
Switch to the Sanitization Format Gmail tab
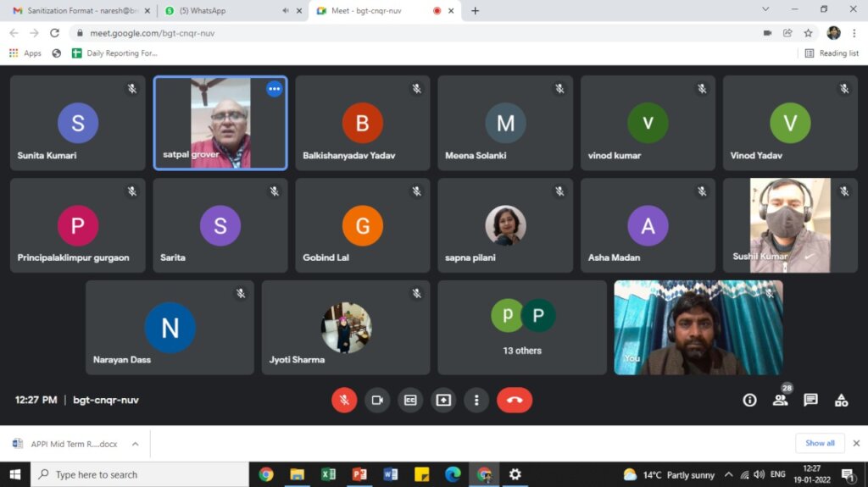(x=82, y=10)
